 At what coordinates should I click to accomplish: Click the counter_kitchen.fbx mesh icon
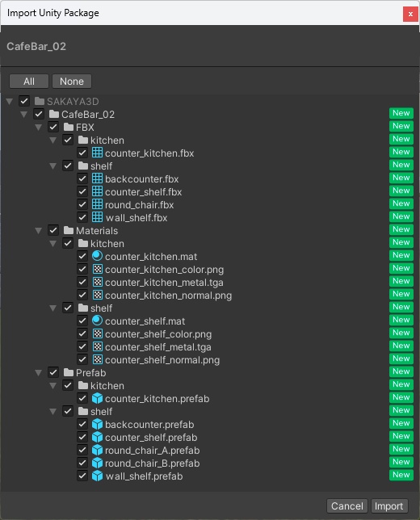97,153
